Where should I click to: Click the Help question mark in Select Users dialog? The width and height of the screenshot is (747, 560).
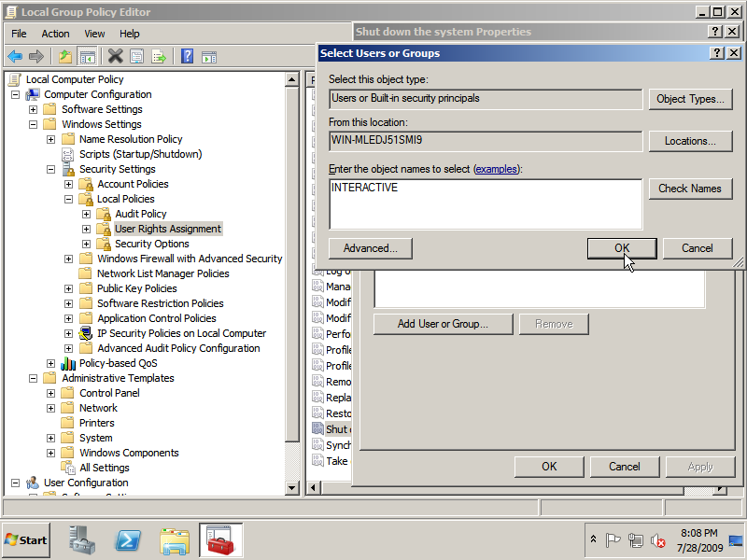tap(716, 53)
